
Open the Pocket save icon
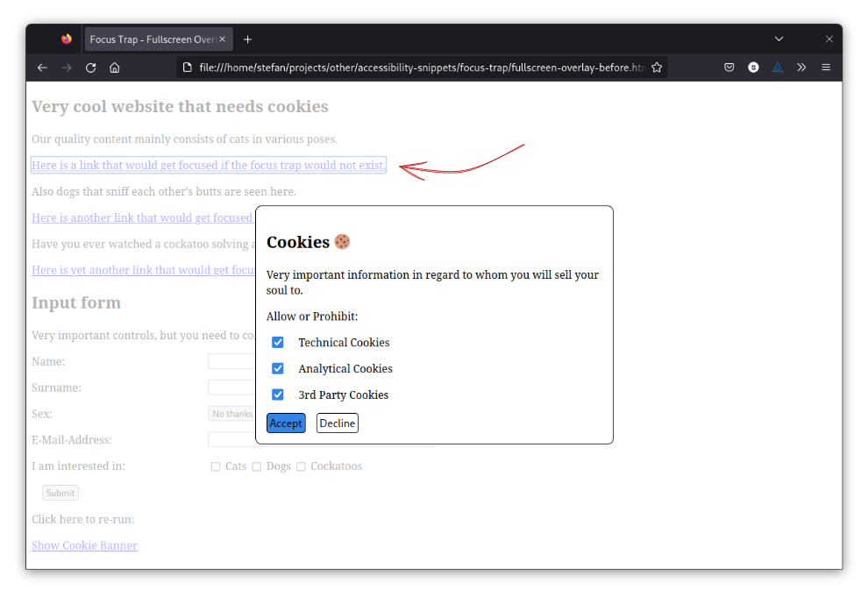pyautogui.click(x=729, y=68)
